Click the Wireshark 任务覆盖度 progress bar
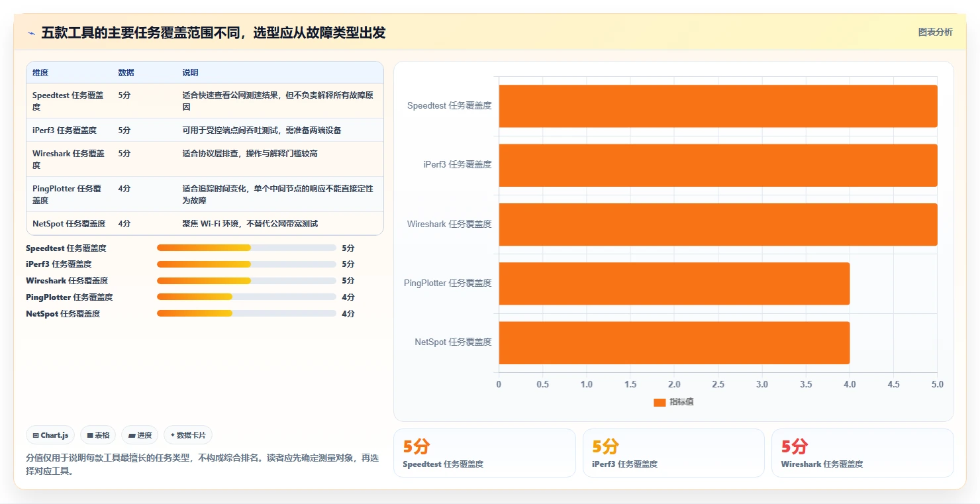The image size is (980, 504). (246, 281)
